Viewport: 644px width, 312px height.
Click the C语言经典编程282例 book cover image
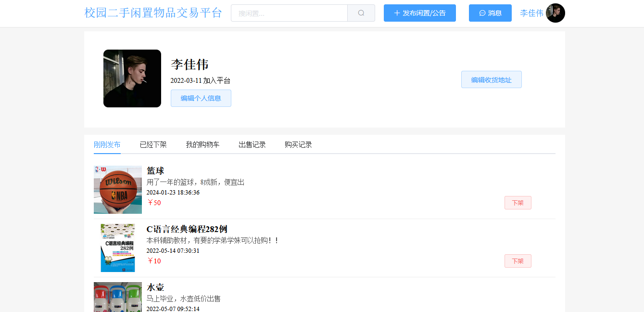[117, 247]
